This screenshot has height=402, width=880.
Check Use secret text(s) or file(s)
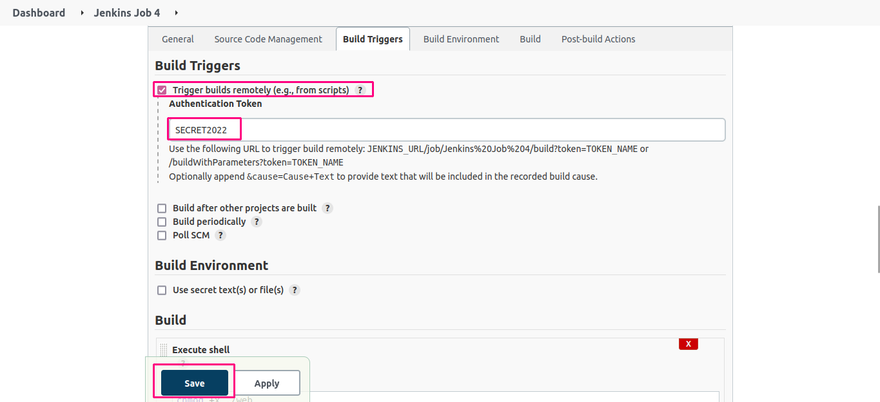tap(162, 290)
